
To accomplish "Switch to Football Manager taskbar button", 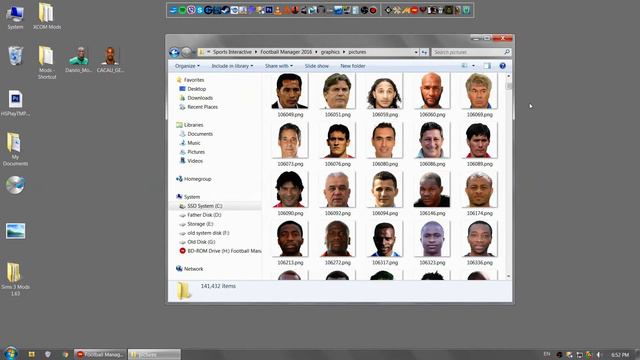I will pos(100,355).
